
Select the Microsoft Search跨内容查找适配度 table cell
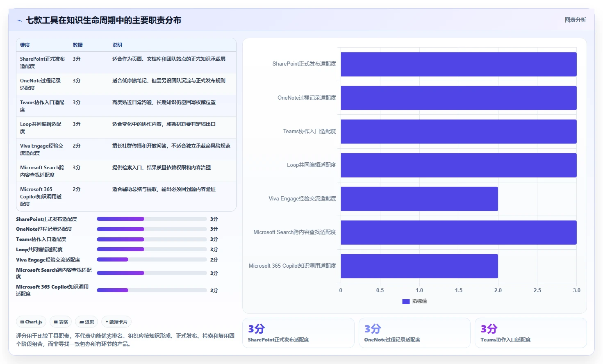click(x=42, y=171)
